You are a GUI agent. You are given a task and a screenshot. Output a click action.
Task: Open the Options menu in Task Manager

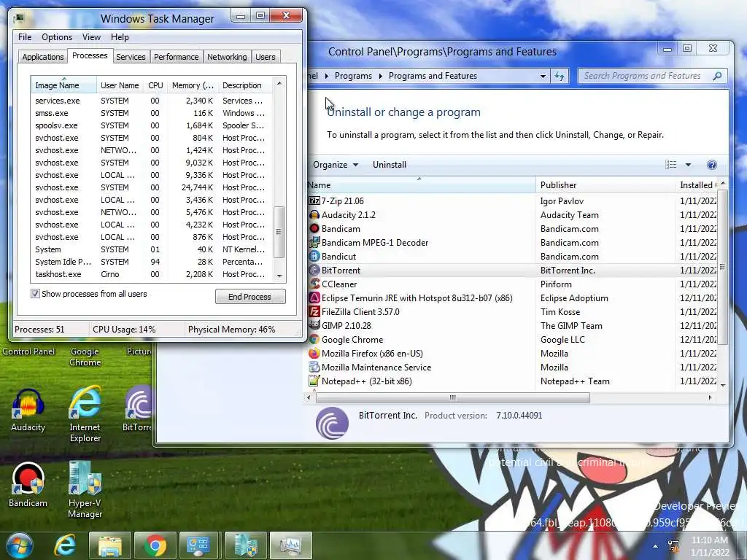click(x=57, y=37)
